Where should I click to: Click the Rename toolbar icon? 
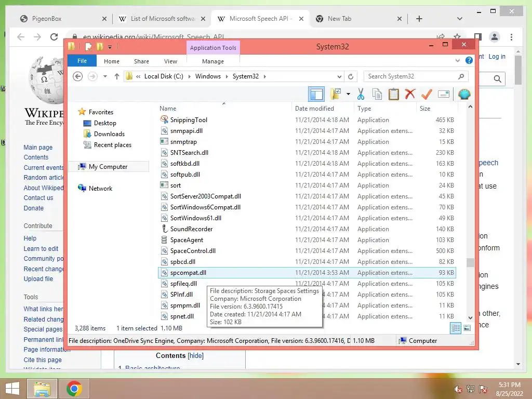[444, 94]
